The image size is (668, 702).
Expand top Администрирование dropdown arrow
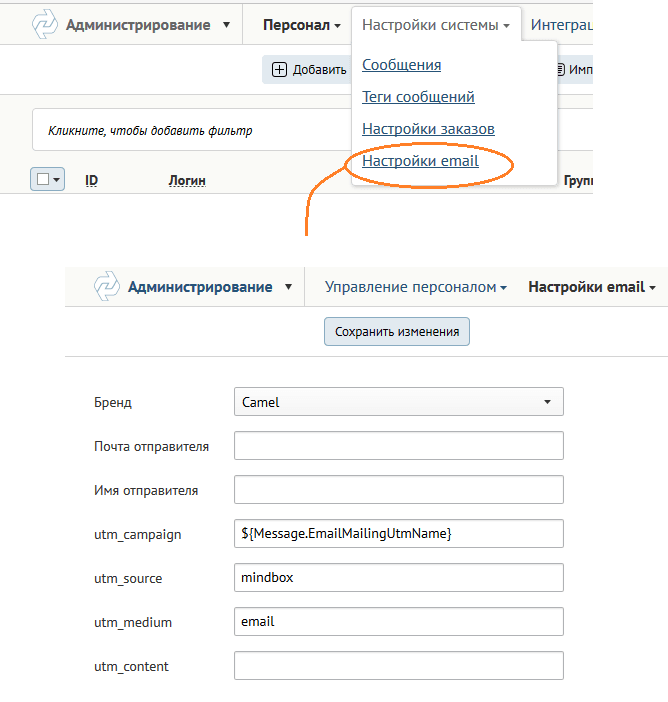227,25
